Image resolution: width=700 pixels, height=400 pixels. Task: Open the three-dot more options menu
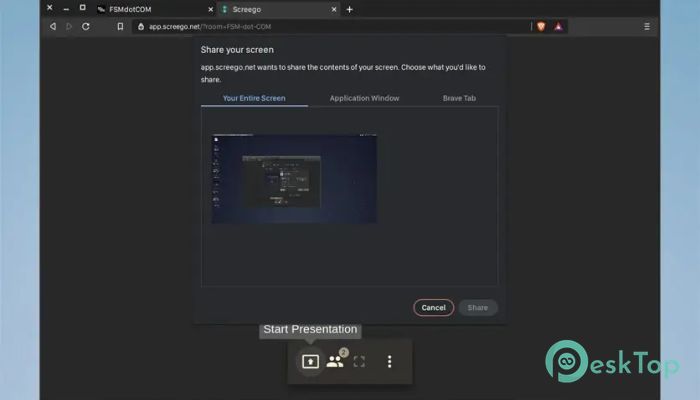click(389, 361)
